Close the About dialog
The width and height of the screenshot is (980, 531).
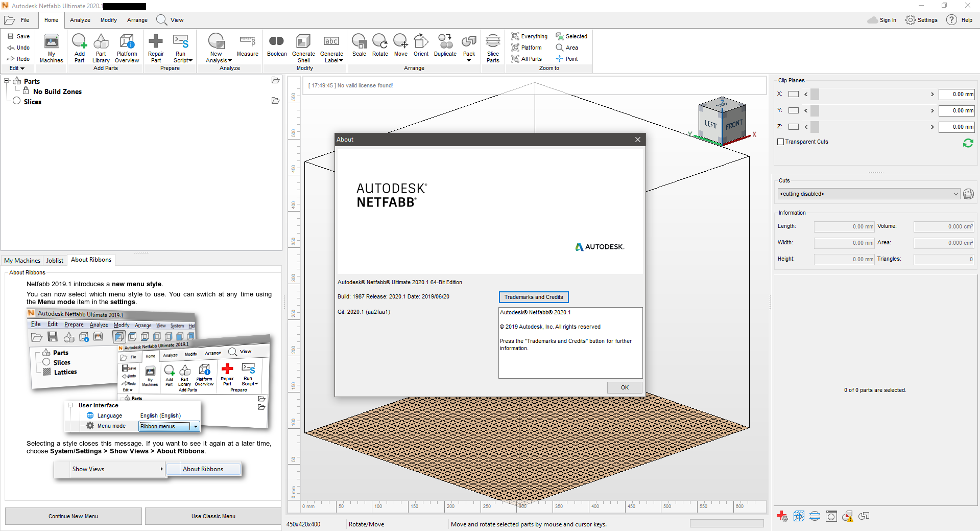[x=637, y=140]
